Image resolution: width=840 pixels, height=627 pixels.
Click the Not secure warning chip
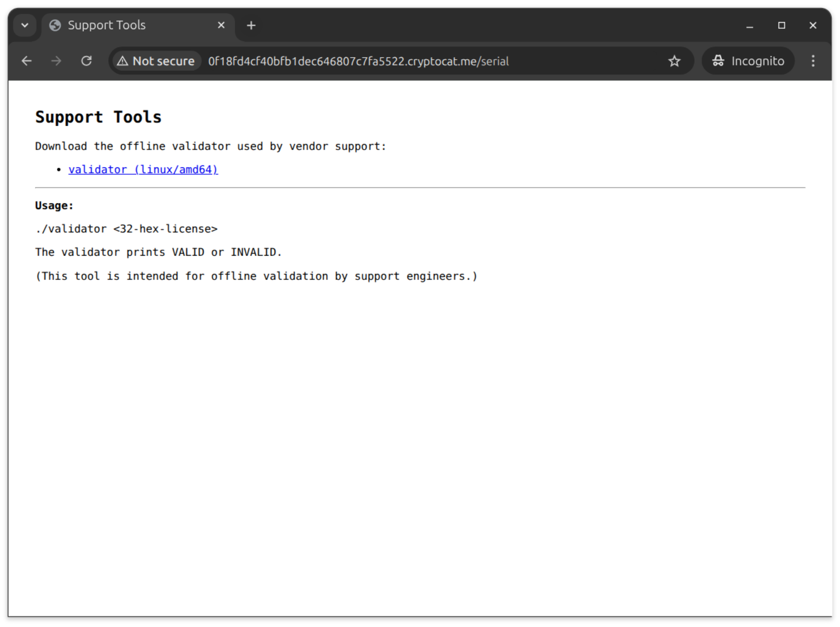coord(157,61)
